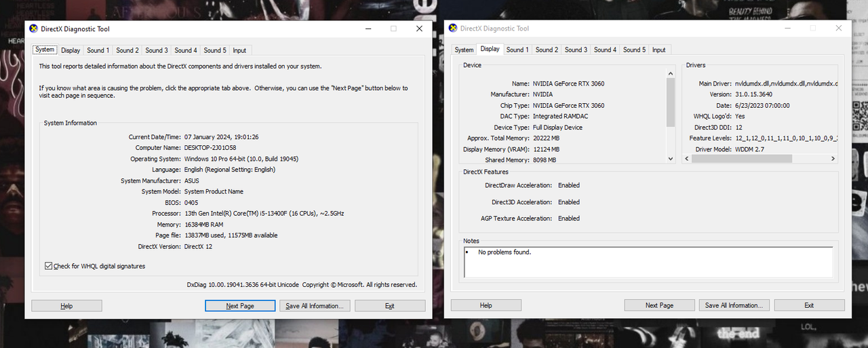Click driver version 31.0.15.3640
868x348 pixels.
[755, 94]
